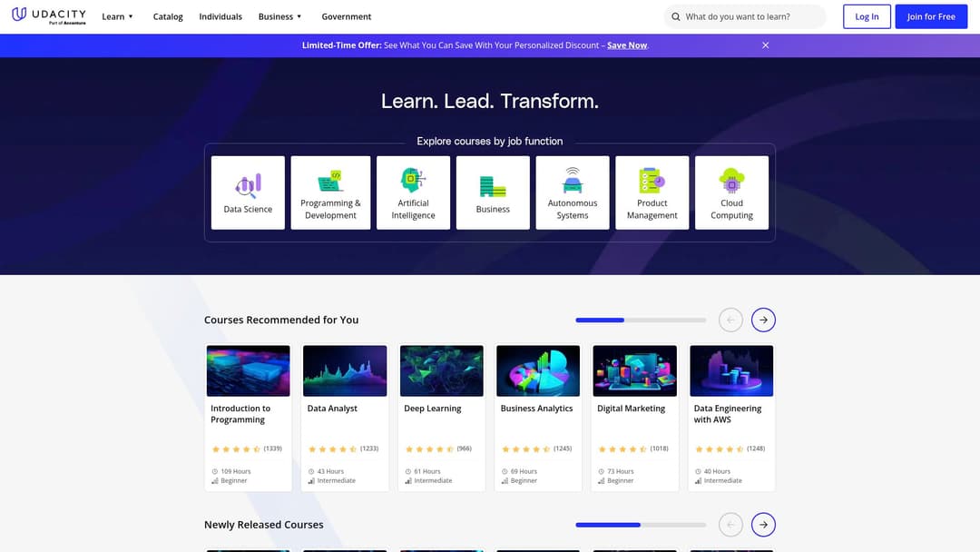Image resolution: width=980 pixels, height=552 pixels.
Task: Click the Recommended courses progress bar
Action: pos(641,320)
